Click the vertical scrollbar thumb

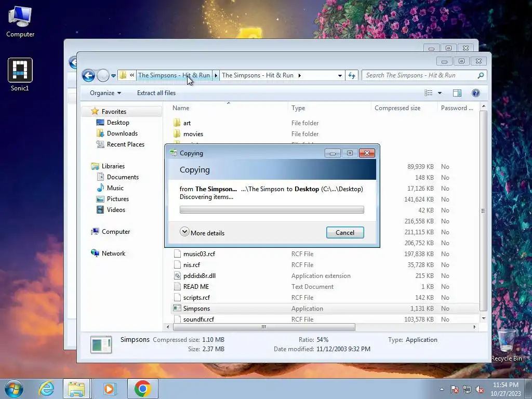tap(483, 211)
